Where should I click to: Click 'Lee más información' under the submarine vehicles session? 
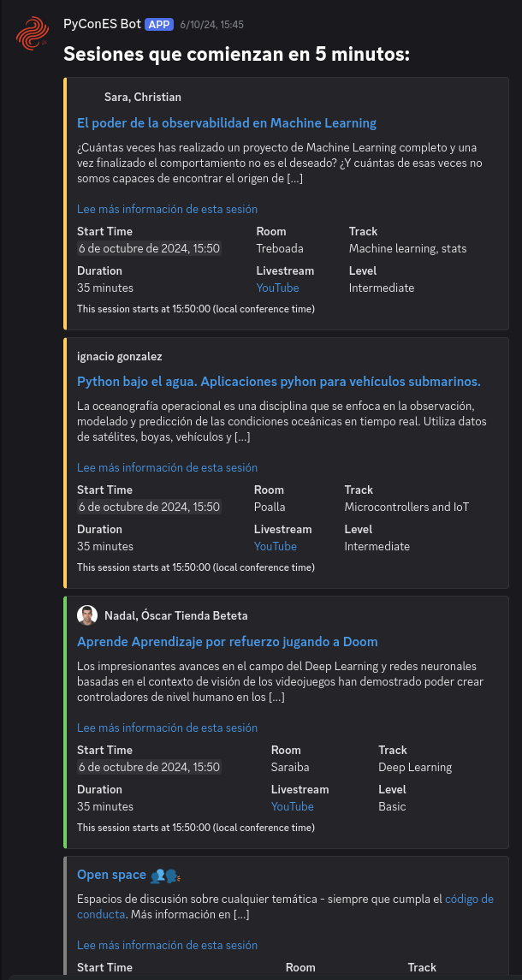pyautogui.click(x=167, y=467)
